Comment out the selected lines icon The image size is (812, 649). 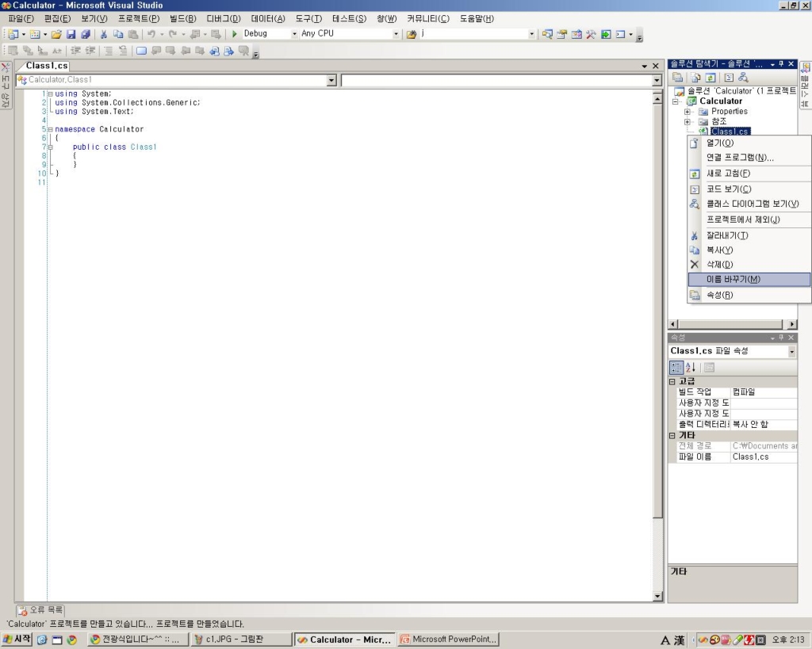click(x=108, y=51)
